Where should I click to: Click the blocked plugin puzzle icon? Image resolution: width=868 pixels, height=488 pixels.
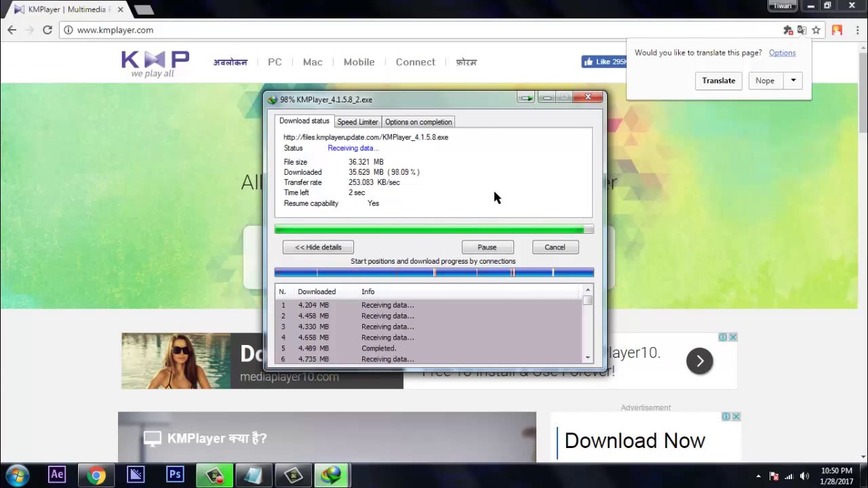coord(788,30)
